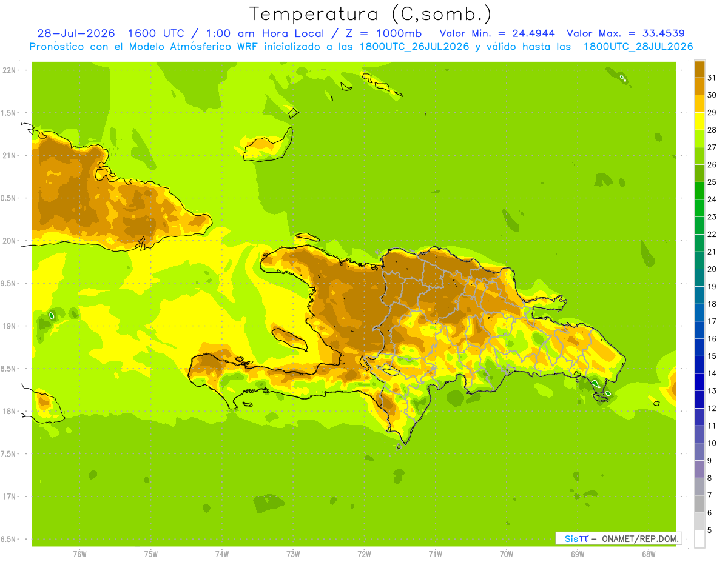Click the "17N" latitude axis label

pos(9,497)
